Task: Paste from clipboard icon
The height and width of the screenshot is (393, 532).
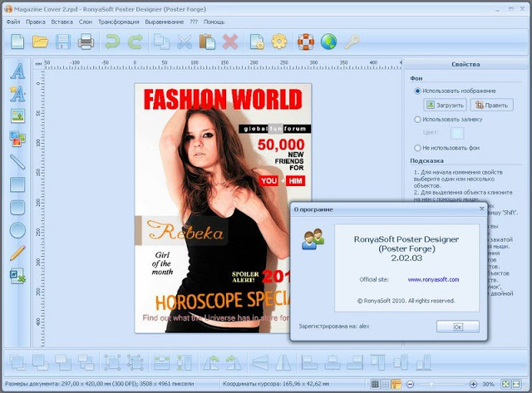Action: click(x=207, y=42)
